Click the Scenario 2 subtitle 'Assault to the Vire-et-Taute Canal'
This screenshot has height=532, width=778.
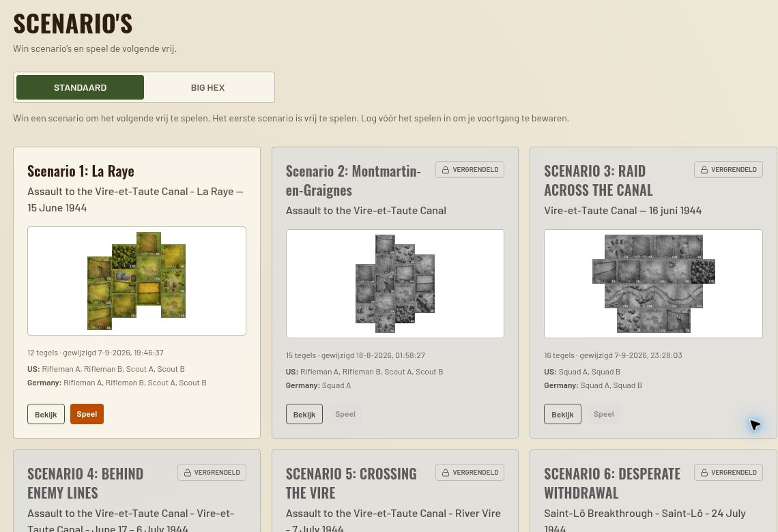tap(366, 211)
